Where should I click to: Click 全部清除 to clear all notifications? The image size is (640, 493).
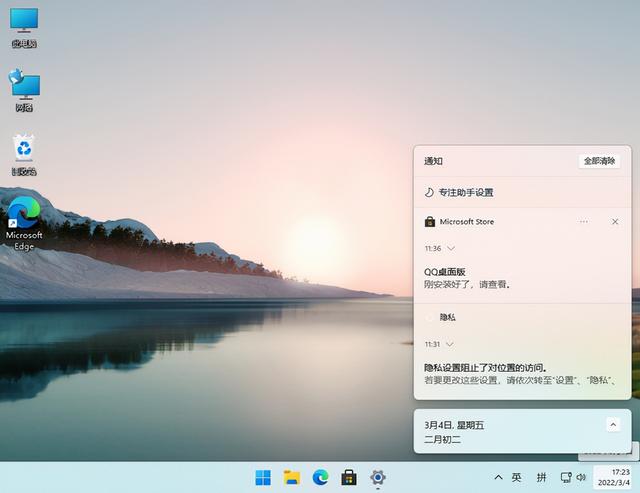tap(600, 161)
